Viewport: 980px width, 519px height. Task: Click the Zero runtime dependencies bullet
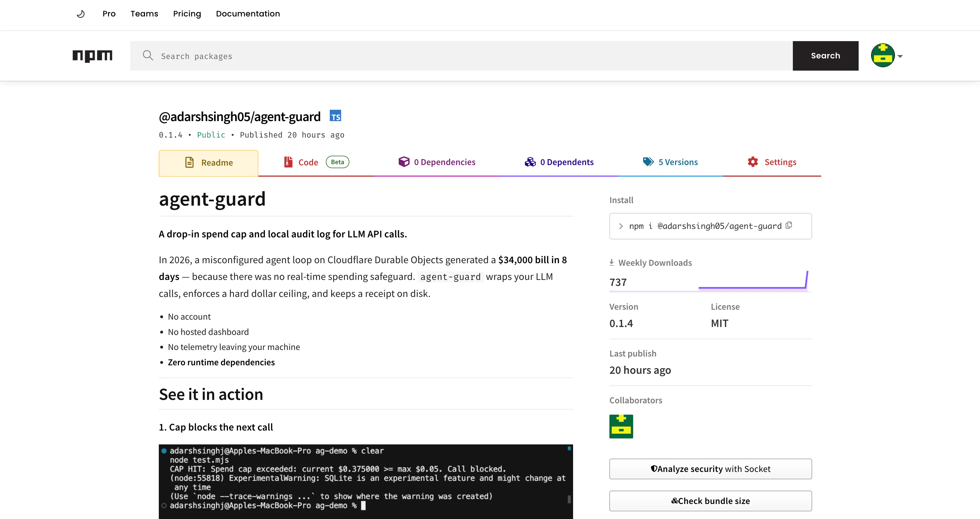(221, 362)
